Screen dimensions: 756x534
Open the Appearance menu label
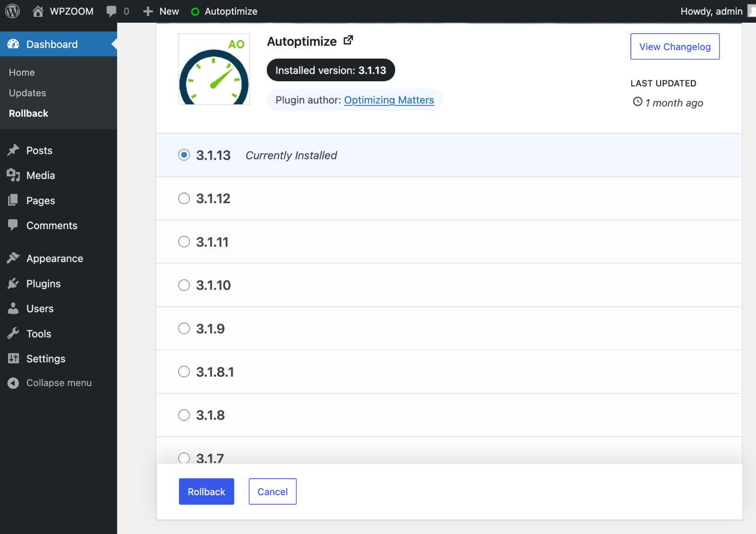pos(55,258)
